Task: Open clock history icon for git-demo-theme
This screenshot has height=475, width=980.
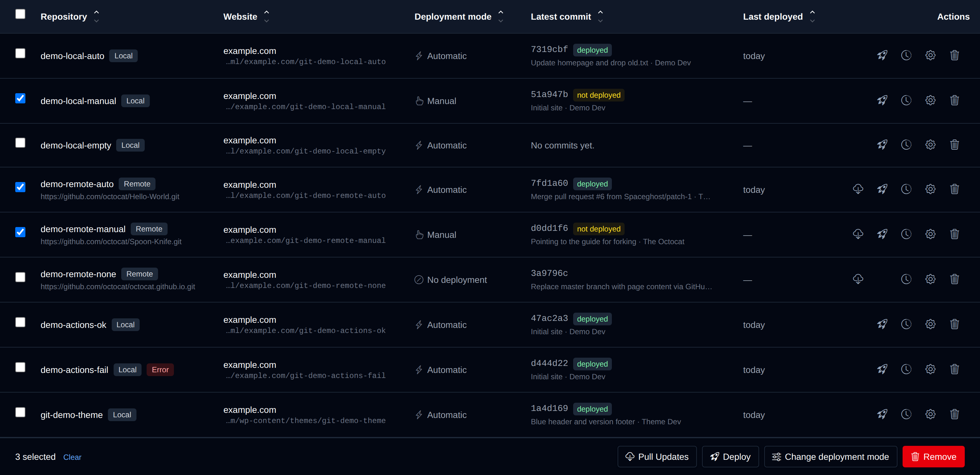Action: point(906,414)
